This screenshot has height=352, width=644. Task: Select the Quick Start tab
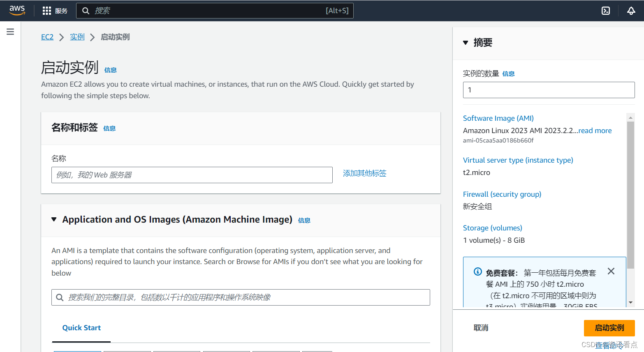[x=81, y=328]
